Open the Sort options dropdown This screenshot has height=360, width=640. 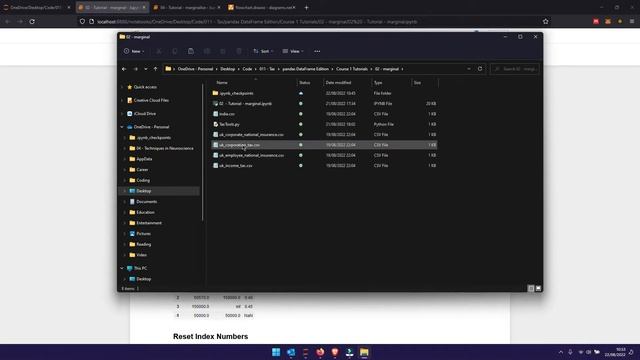[263, 51]
